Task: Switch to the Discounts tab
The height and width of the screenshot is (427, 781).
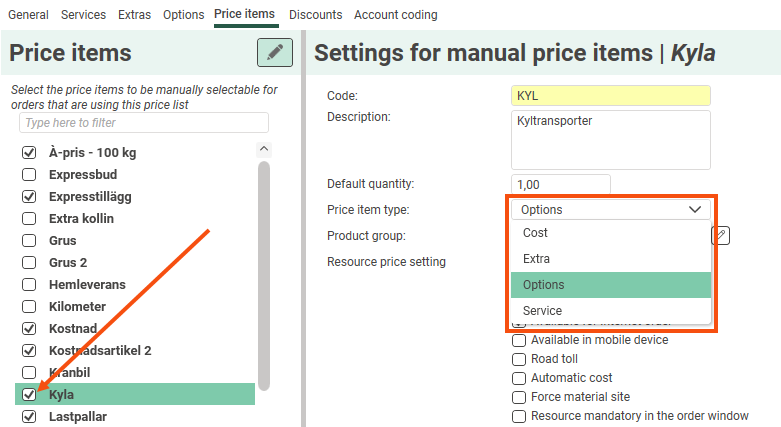Action: pyautogui.click(x=315, y=15)
